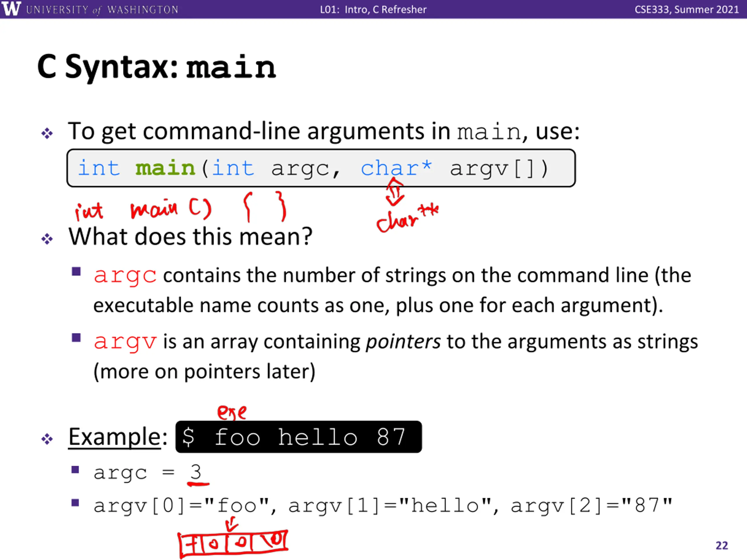747x560 pixels.
Task: Click the 'CSE333, Summer 2021' header label
Action: [687, 9]
